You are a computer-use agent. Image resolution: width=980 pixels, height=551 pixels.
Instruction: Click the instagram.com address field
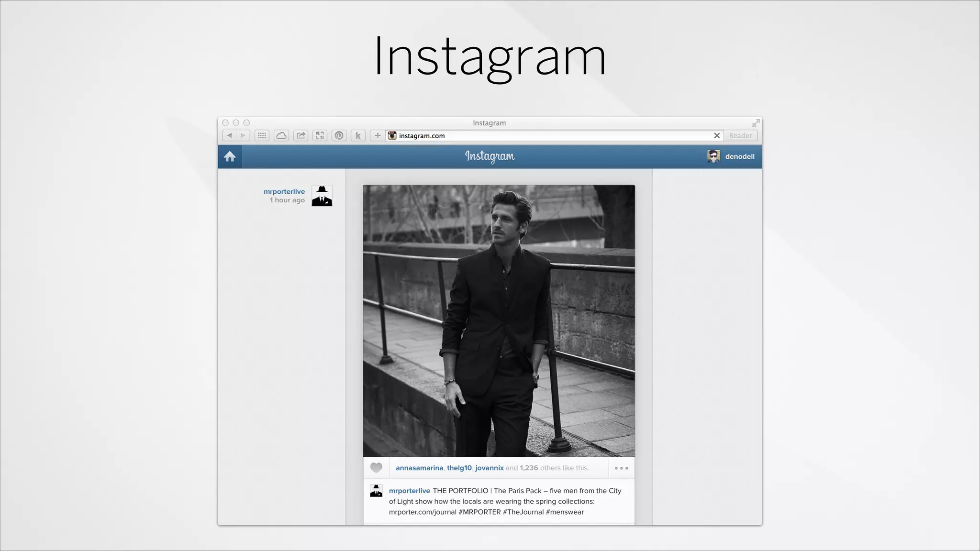tap(554, 135)
